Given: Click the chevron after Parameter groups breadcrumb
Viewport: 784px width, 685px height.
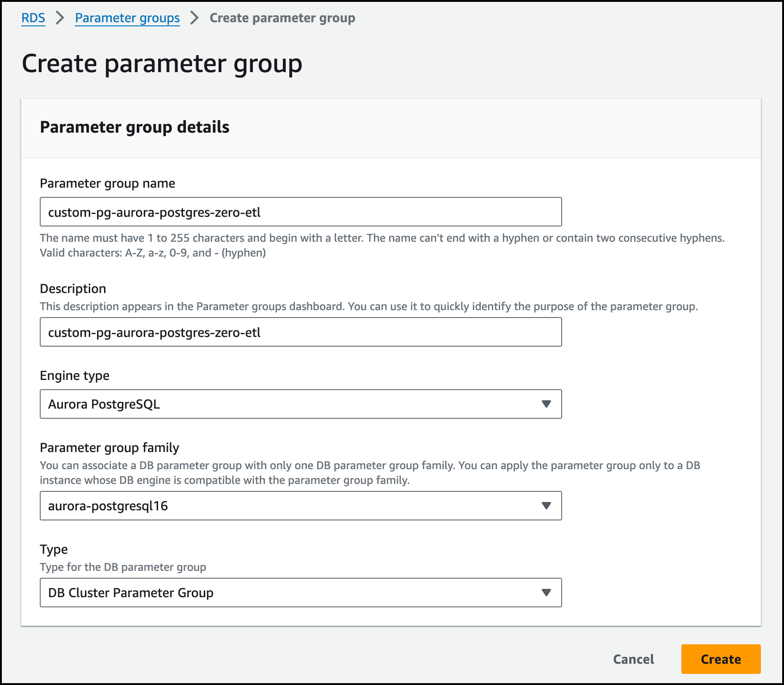Looking at the screenshot, I should (x=195, y=18).
